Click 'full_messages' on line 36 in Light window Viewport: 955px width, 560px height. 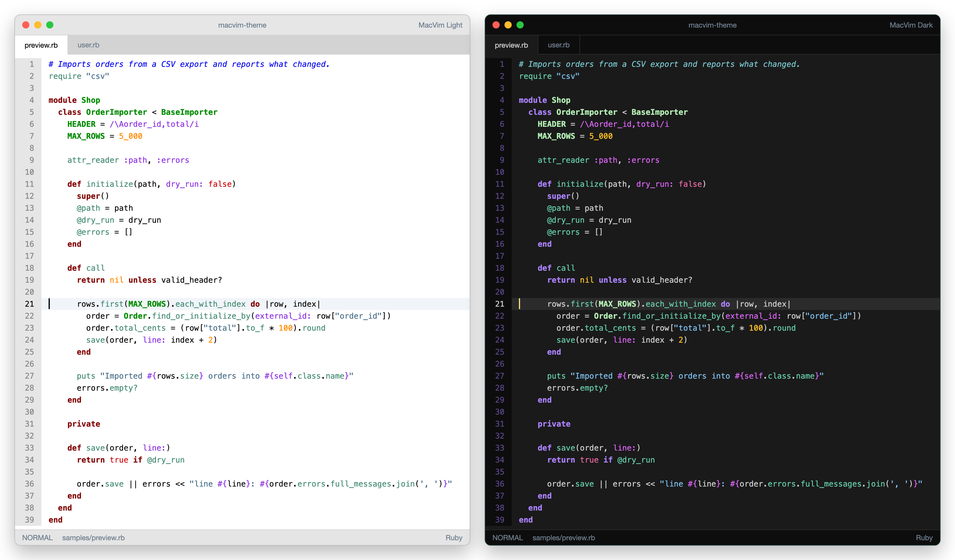[361, 484]
